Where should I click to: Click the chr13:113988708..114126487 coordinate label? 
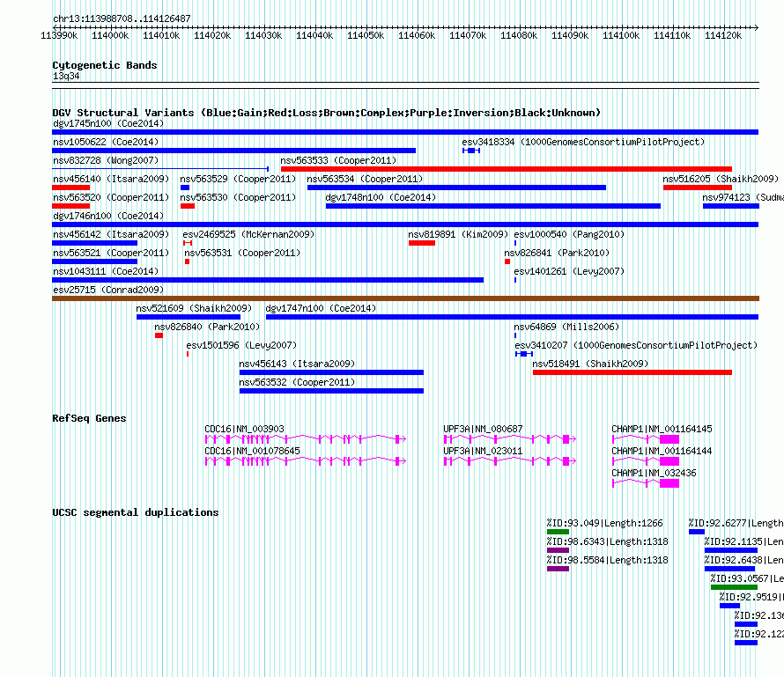(x=122, y=19)
